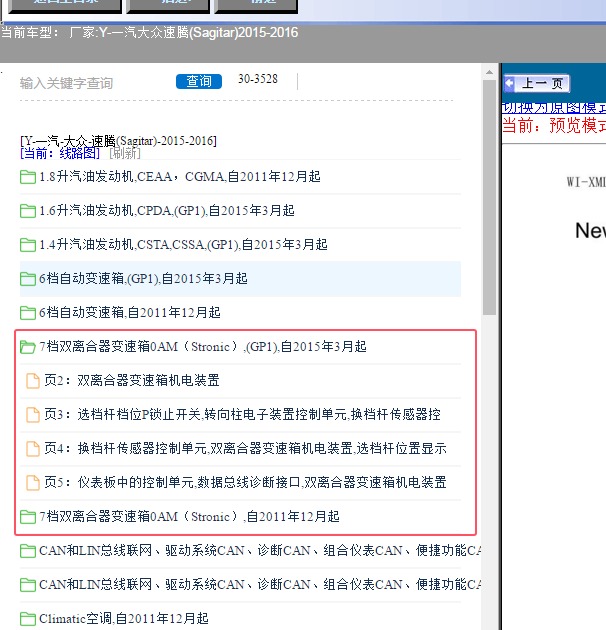Click folder icon for Climatic空调
Image resolution: width=606 pixels, height=630 pixels.
click(28, 619)
